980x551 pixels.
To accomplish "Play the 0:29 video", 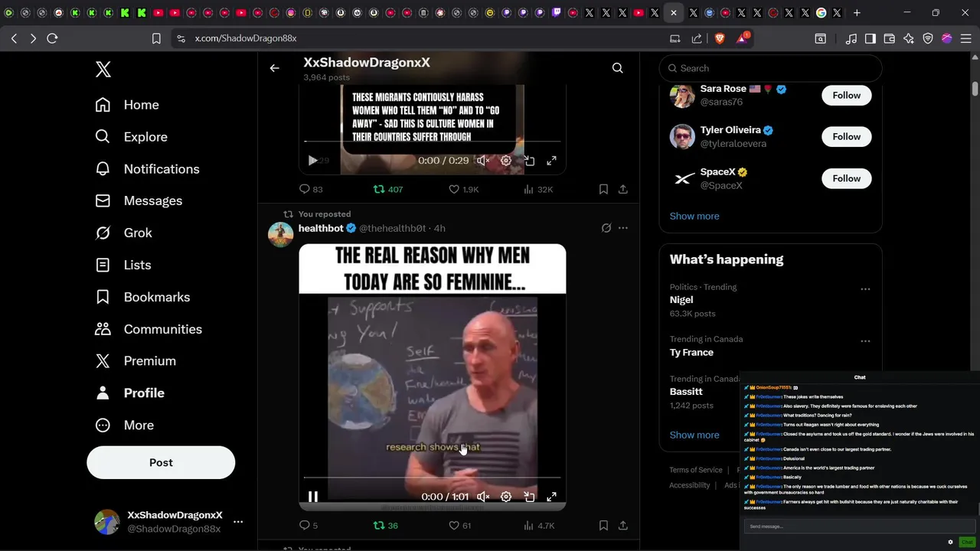I will coord(312,161).
